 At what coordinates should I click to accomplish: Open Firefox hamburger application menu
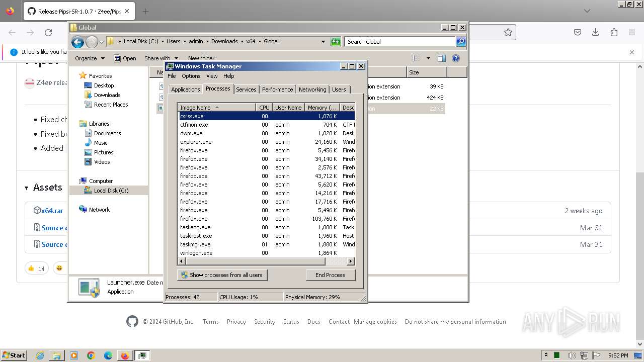(x=632, y=32)
